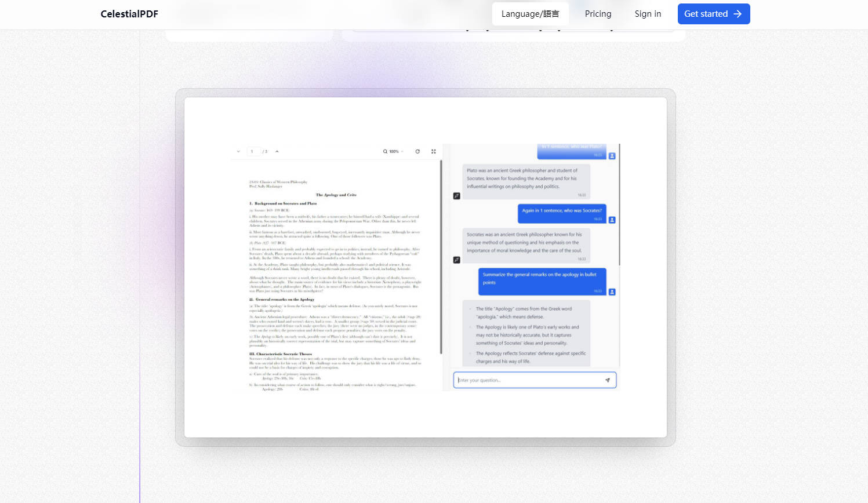This screenshot has height=503, width=868.
Task: Click the refresh icon in the PDF toolbar
Action: point(418,151)
